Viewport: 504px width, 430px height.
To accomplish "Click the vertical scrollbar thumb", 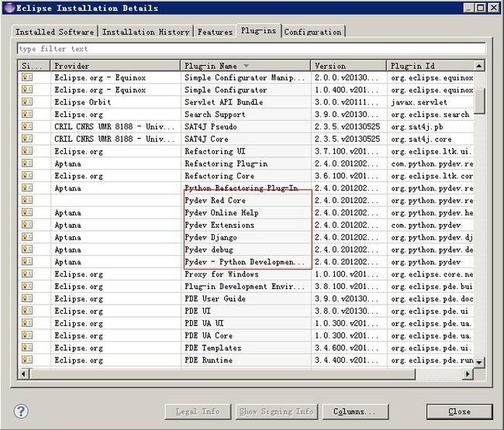I will [x=479, y=101].
